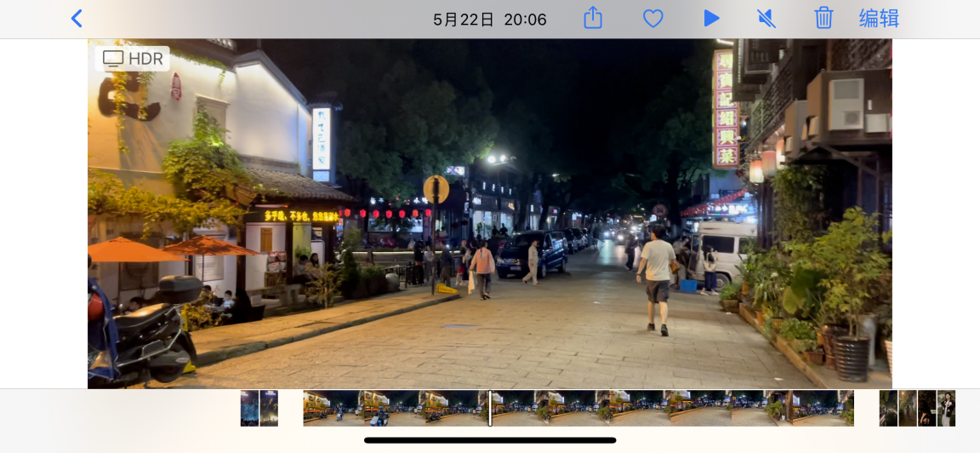Play the video from the top toolbar
Viewport: 980px width, 453px height.
click(x=711, y=19)
